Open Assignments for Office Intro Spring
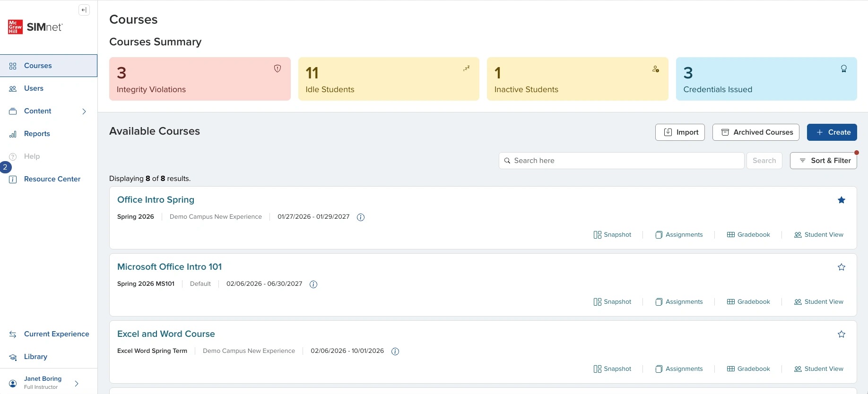The image size is (868, 394). click(x=679, y=235)
